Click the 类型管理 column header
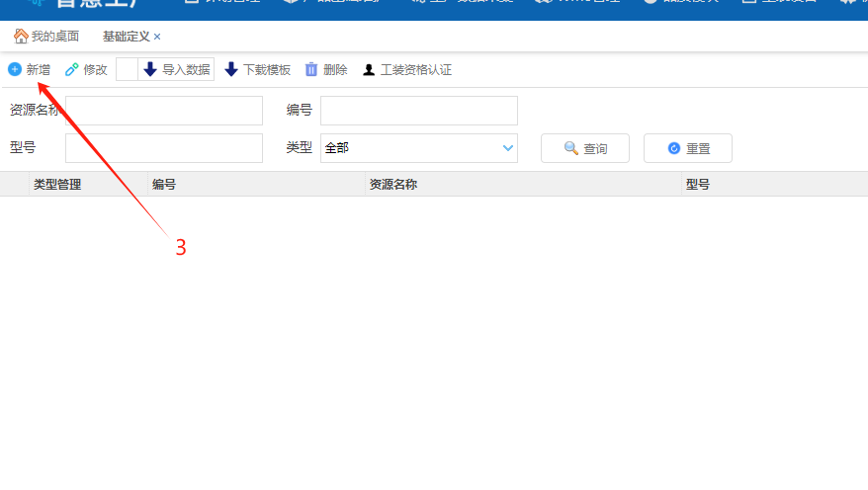This screenshot has height=490, width=868. click(57, 184)
